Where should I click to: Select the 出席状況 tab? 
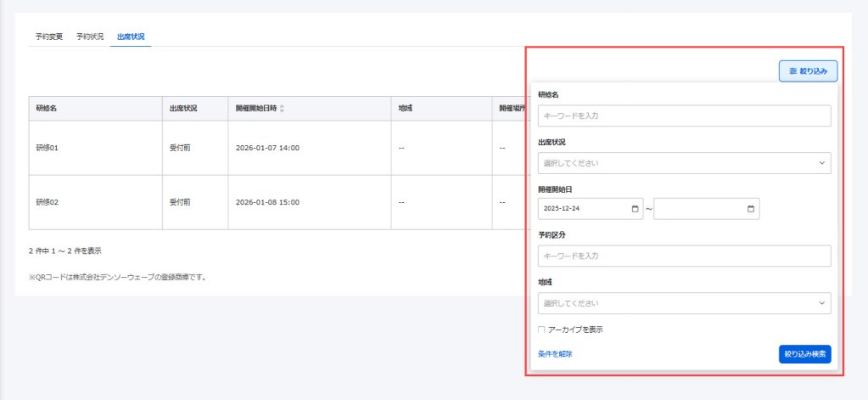pos(131,37)
